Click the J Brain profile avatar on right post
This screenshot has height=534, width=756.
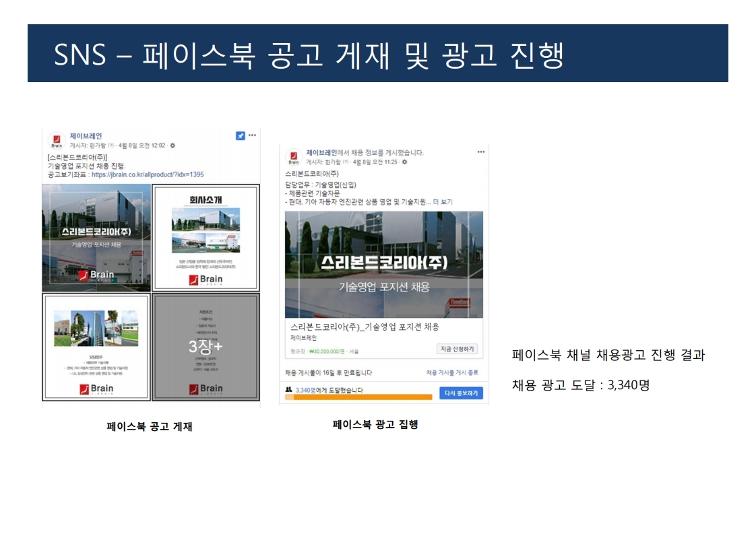tap(294, 157)
